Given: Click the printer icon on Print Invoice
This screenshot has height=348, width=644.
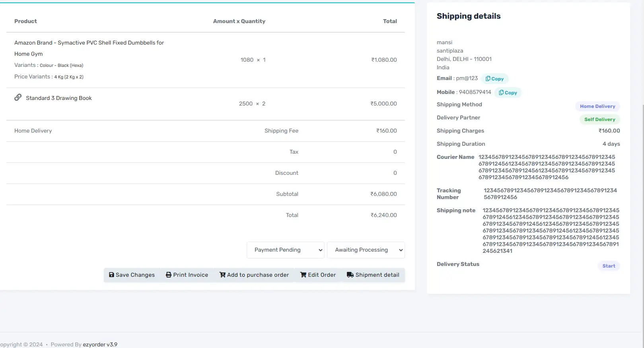Looking at the screenshot, I should click(169, 275).
